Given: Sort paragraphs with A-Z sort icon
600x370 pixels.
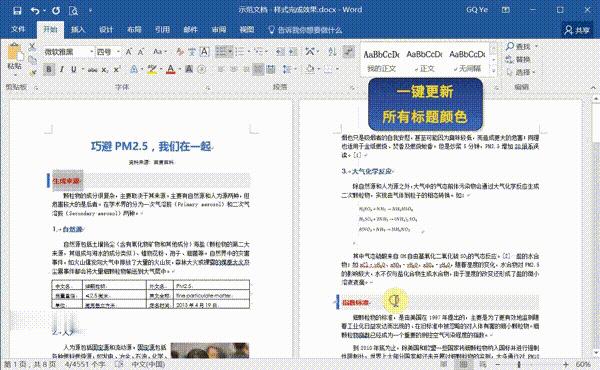Looking at the screenshot, I should pos(332,52).
